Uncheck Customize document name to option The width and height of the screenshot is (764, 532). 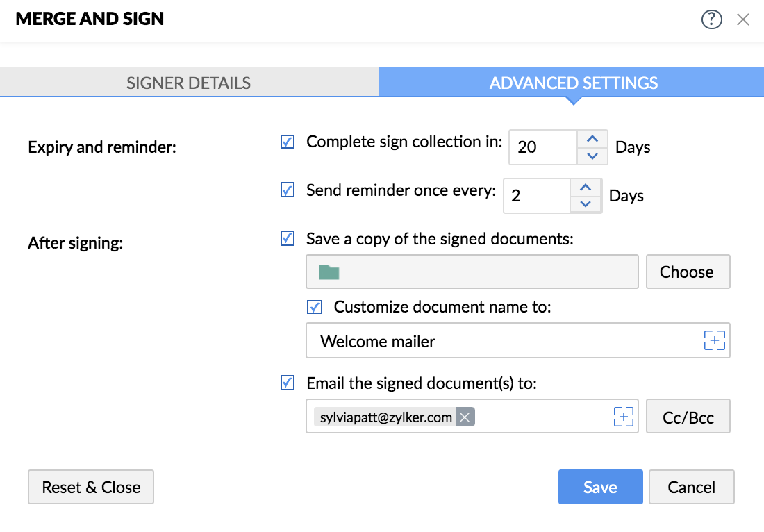[315, 307]
